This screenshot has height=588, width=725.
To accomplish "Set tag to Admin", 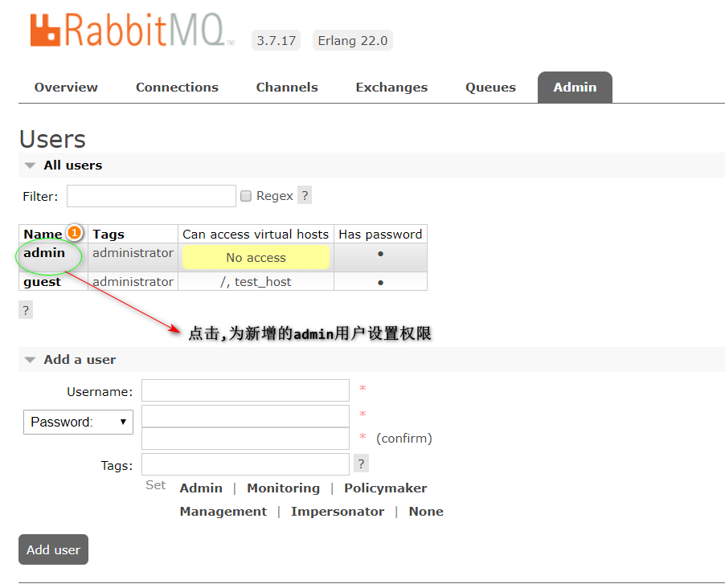I will point(201,488).
